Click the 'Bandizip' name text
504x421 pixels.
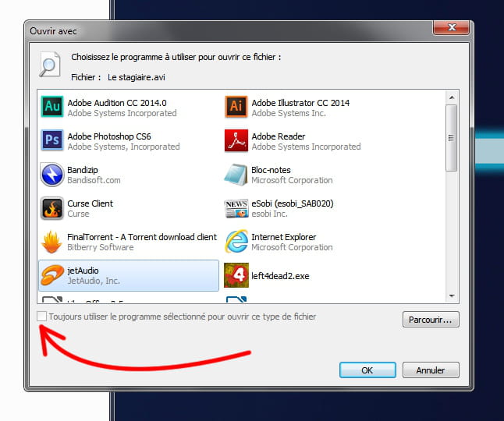[x=83, y=170]
